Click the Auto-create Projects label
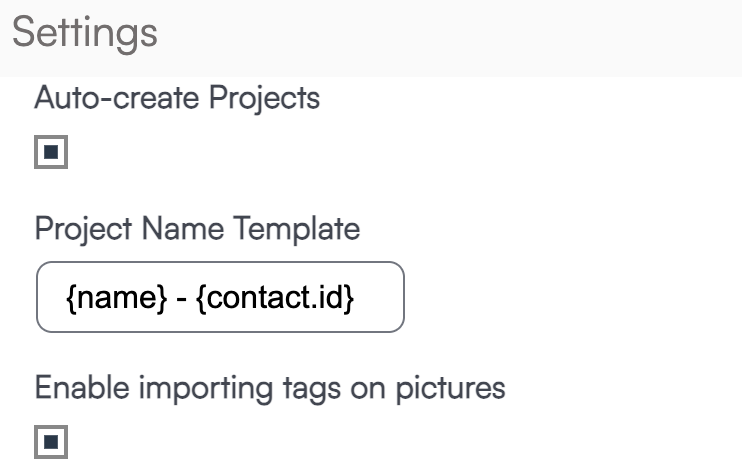742x474 pixels. pyautogui.click(x=177, y=100)
